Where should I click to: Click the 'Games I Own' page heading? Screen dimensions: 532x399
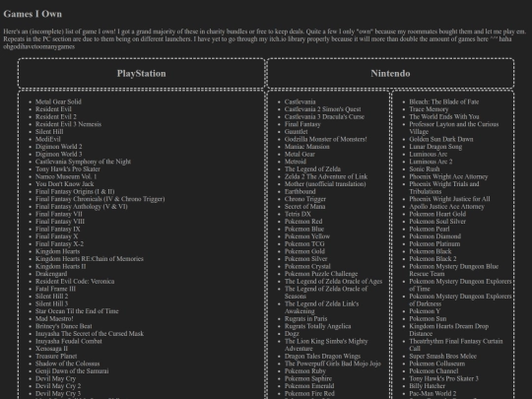point(33,14)
